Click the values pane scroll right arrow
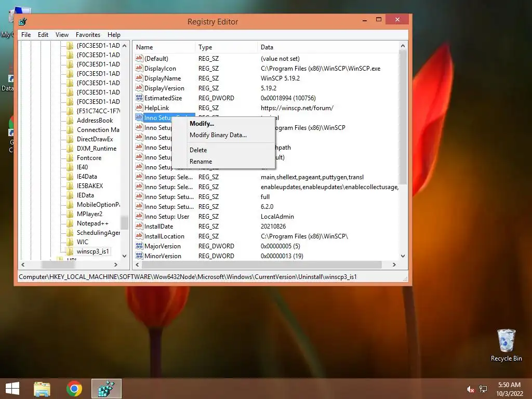The height and width of the screenshot is (399, 532). tap(394, 264)
